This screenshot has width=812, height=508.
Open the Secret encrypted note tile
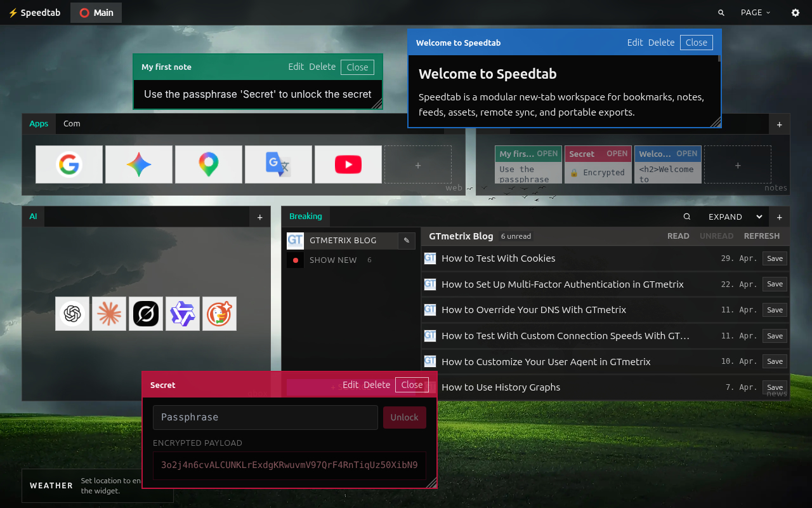[x=598, y=164]
